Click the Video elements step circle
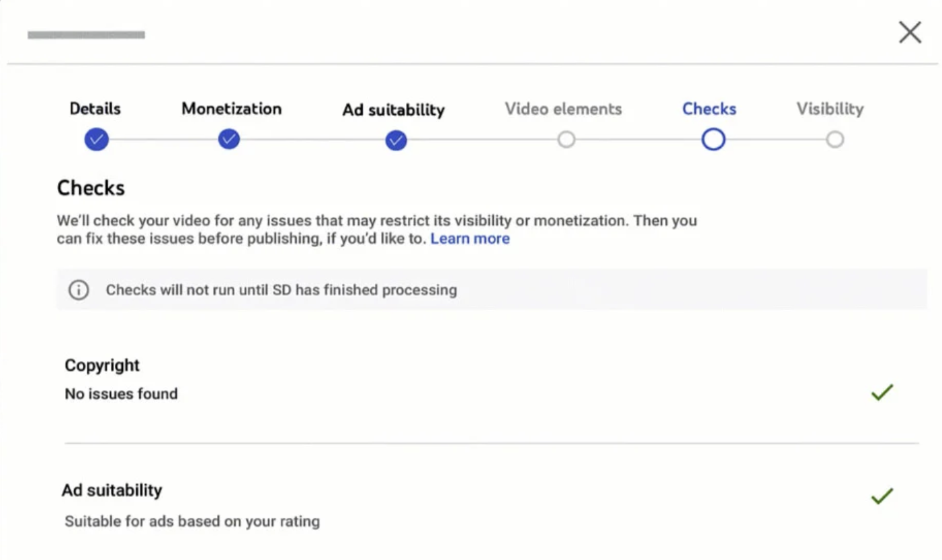 566,140
